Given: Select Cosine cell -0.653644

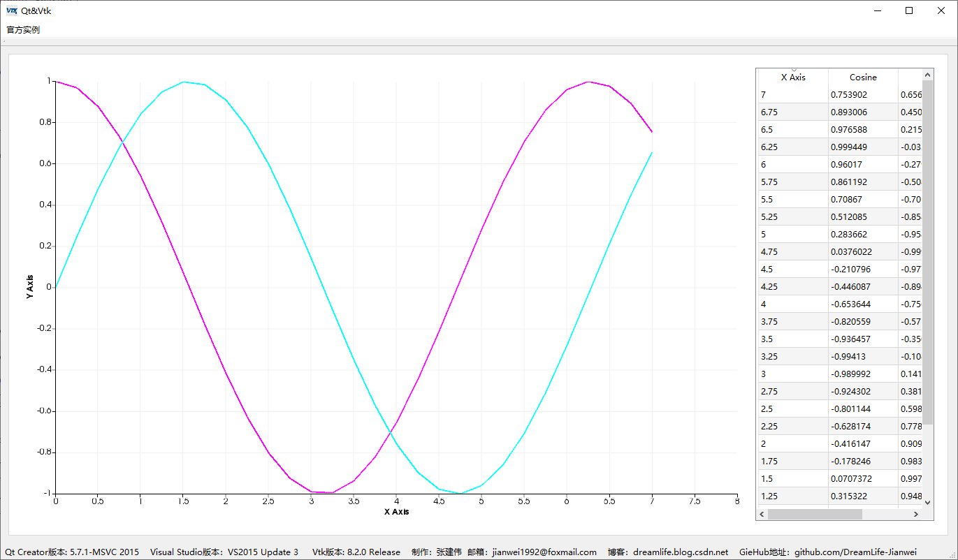Looking at the screenshot, I should coord(863,304).
